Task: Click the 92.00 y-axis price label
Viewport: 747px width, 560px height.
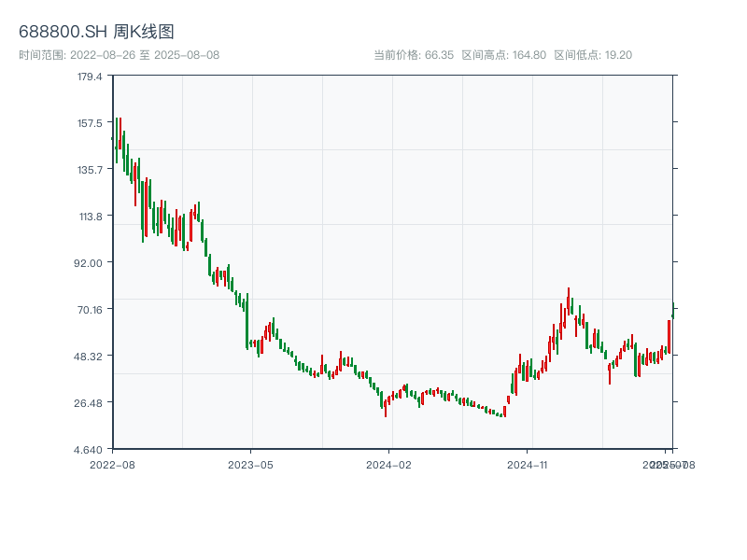Action: 90,263
